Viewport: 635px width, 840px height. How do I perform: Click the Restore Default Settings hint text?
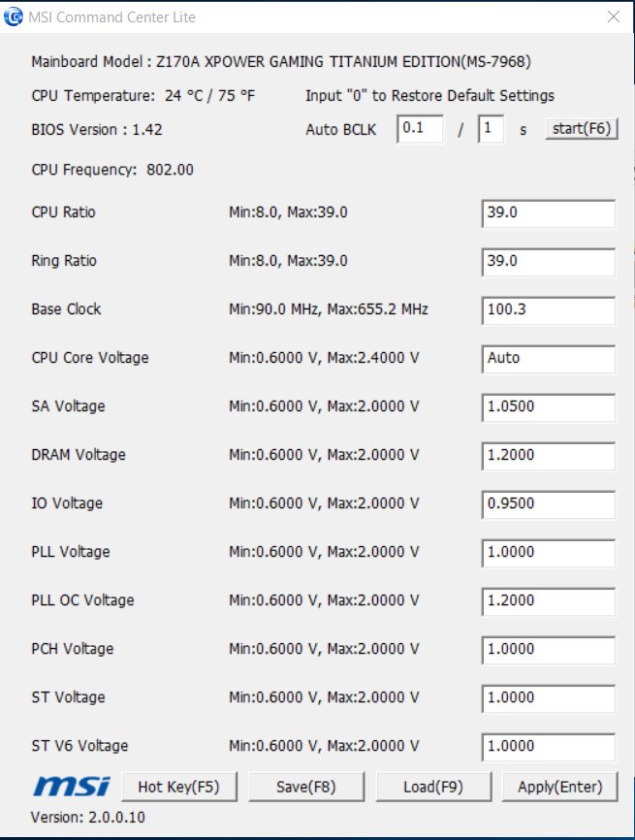(429, 96)
